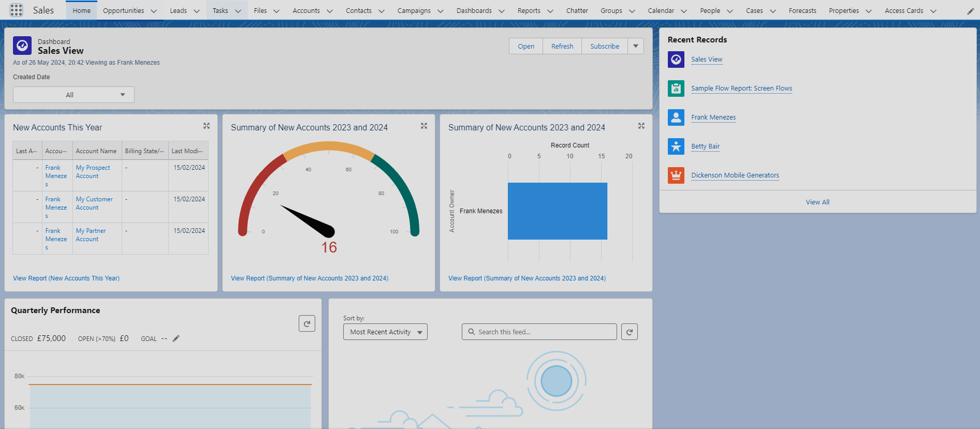Viewport: 980px width, 429px height.
Task: Click the Refresh dashboard button
Action: click(562, 46)
